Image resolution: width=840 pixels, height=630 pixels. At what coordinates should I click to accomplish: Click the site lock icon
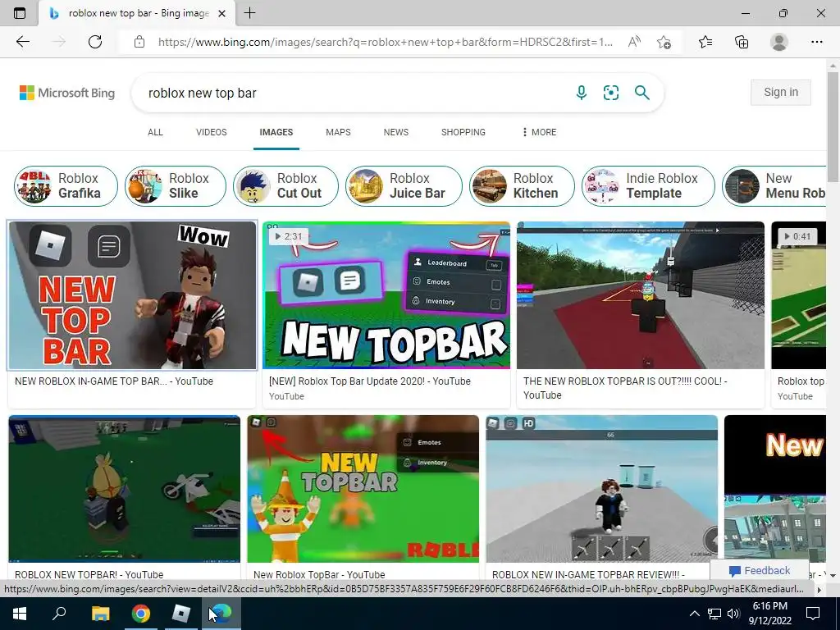[139, 42]
